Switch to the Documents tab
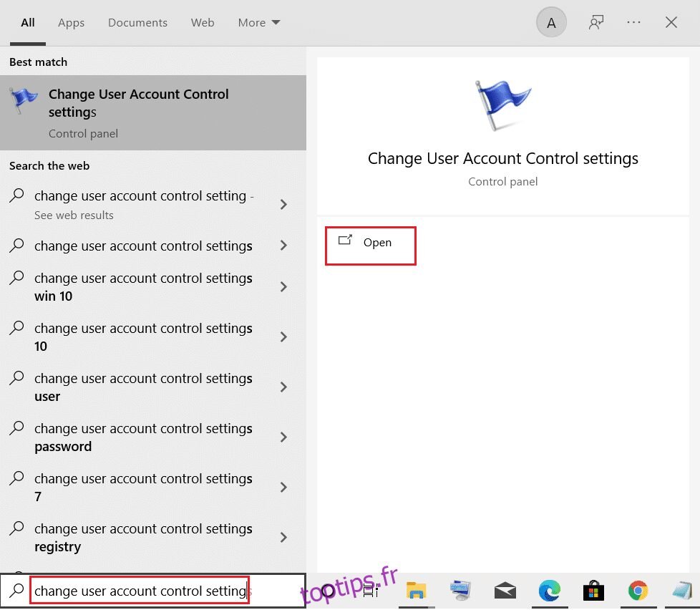The height and width of the screenshot is (610, 700). 137,23
